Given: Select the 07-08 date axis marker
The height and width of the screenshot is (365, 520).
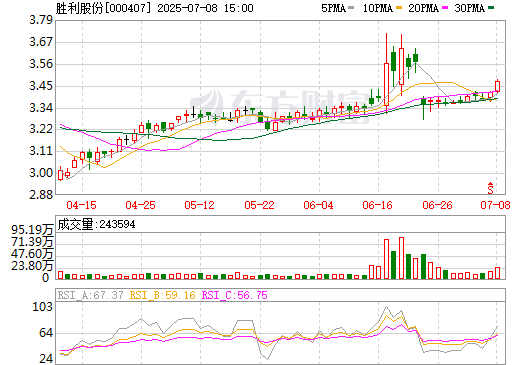Looking at the screenshot, I should pyautogui.click(x=495, y=205).
